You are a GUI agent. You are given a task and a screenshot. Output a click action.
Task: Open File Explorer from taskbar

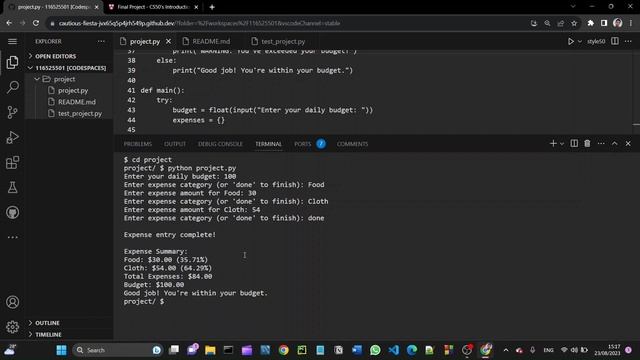click(x=210, y=350)
